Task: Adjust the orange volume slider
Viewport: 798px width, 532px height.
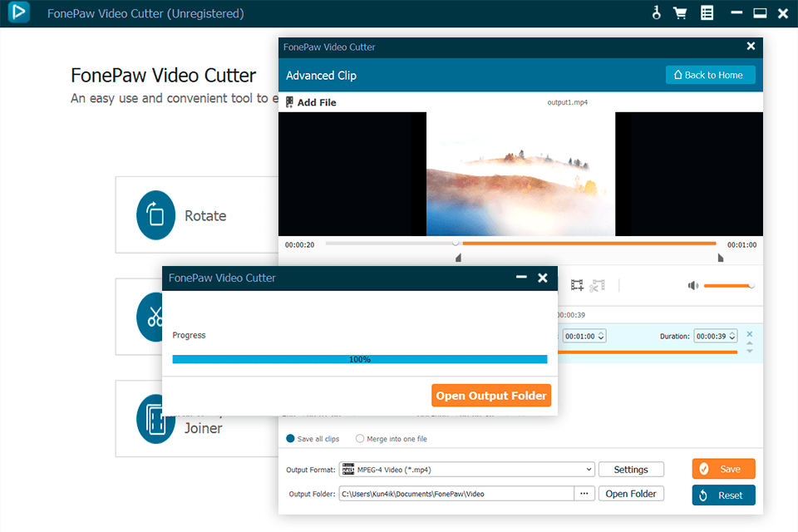Action: point(727,285)
